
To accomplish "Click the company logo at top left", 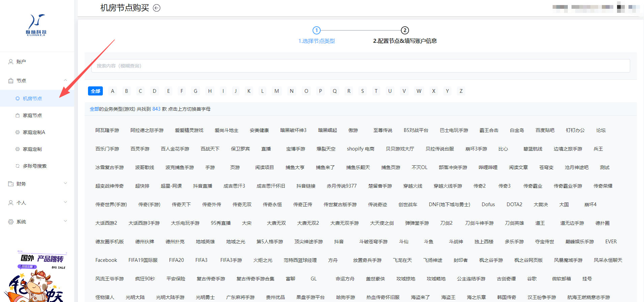I will (x=36, y=25).
